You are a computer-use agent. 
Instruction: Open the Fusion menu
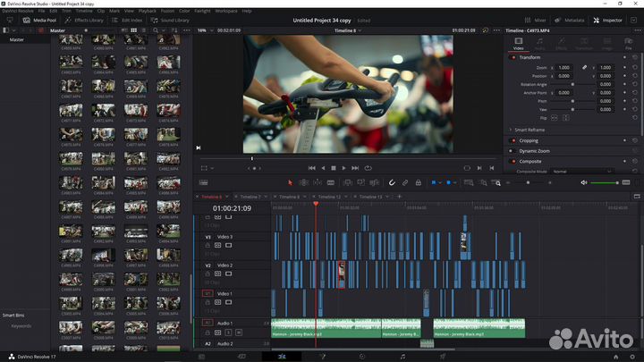tap(166, 11)
